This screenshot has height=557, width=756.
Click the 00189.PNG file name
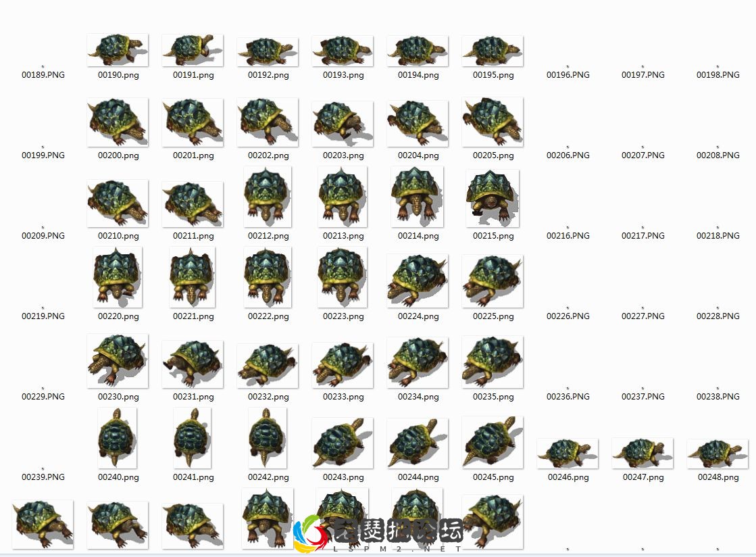pyautogui.click(x=43, y=75)
